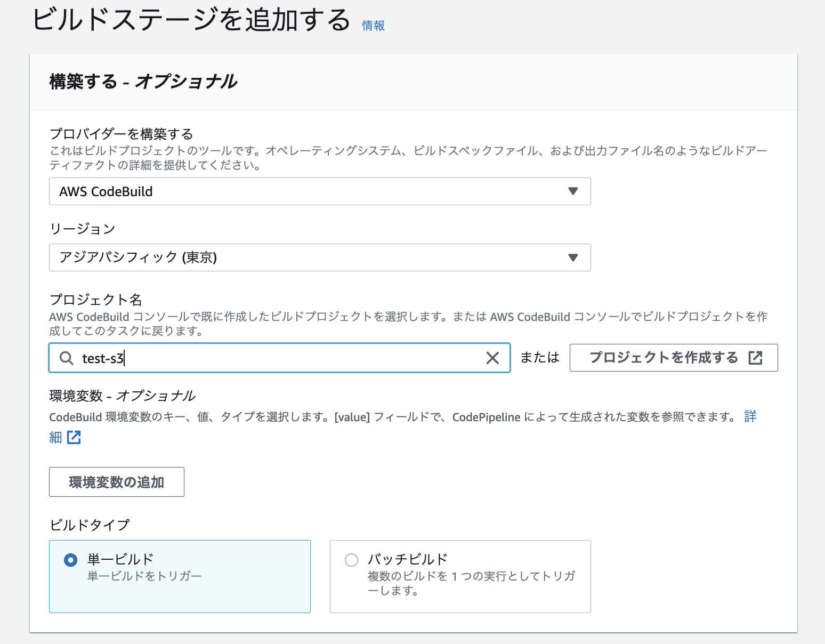Screen dimensions: 825x644
Task: Click the test-s3 project name field
Action: click(x=266, y=358)
